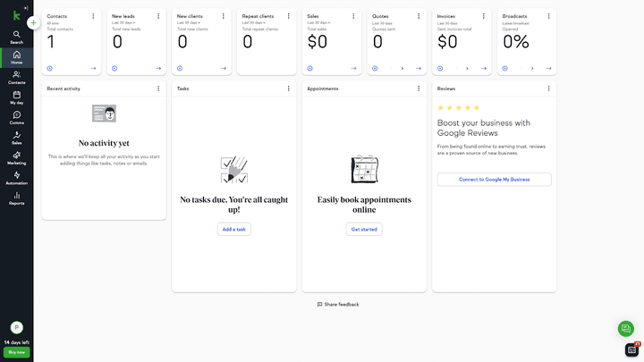Click Connect to Google My Business

tap(494, 180)
